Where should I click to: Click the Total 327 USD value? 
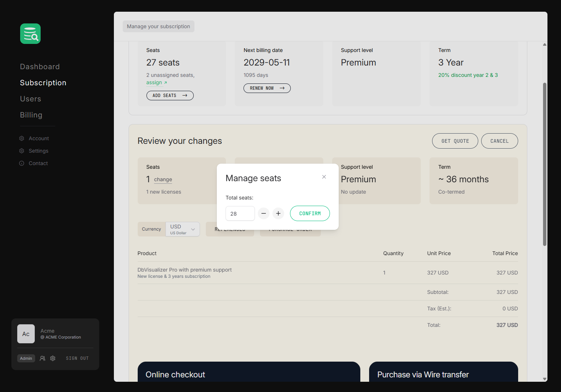click(x=507, y=325)
